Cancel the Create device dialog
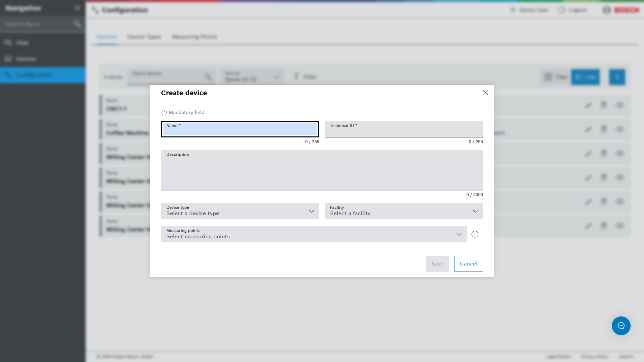The image size is (644, 362). 469,264
